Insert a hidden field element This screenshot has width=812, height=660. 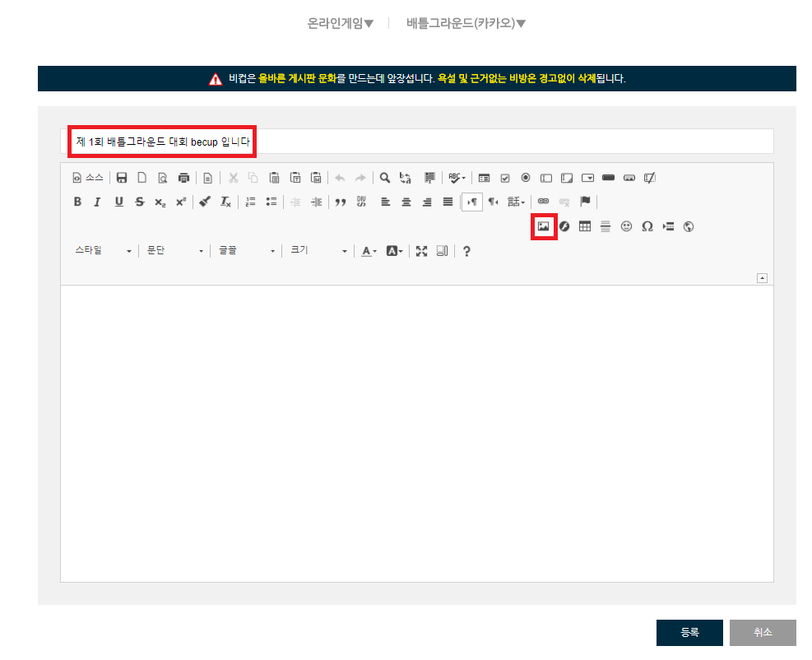click(650, 178)
